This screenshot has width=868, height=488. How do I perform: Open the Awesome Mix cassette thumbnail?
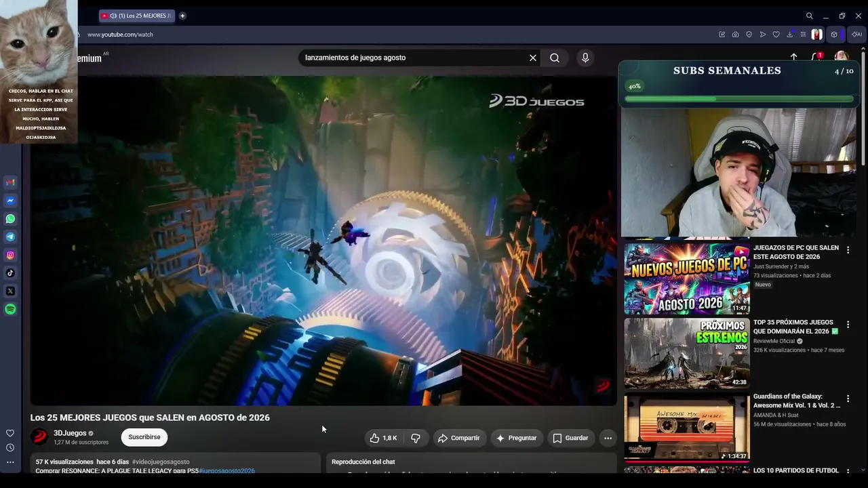coord(687,427)
